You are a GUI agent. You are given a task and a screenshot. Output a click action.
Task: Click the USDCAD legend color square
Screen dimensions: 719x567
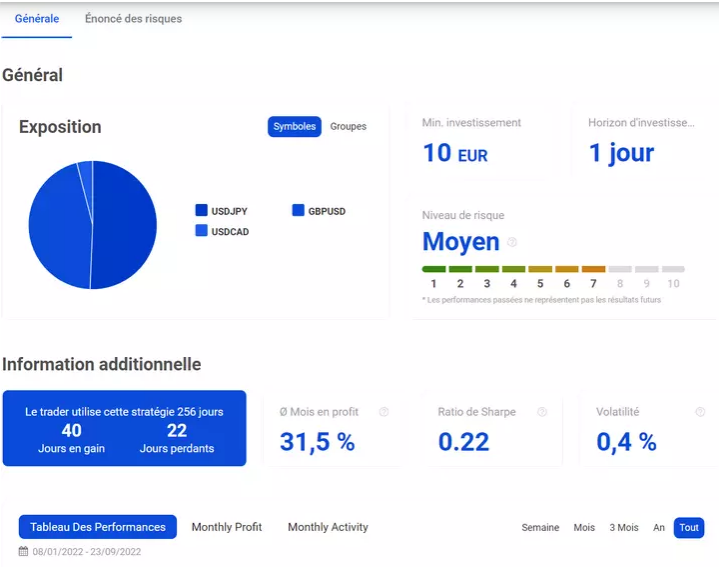[201, 231]
